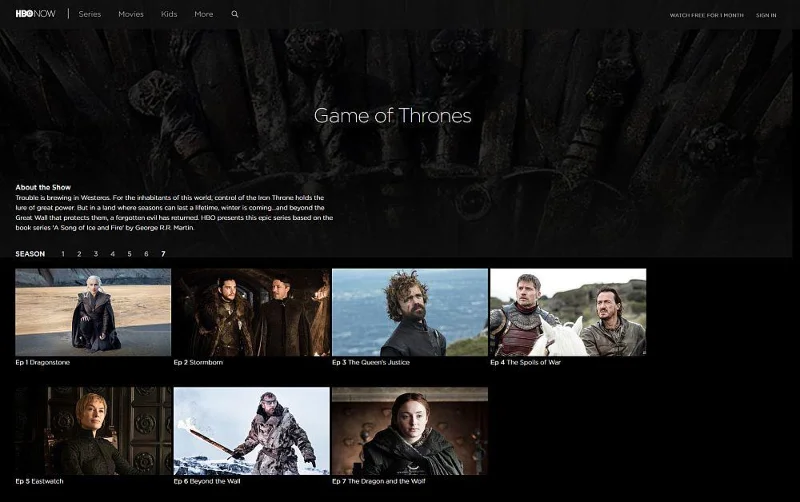Open Ep 3 The Queen's Justice thumbnail

point(410,312)
